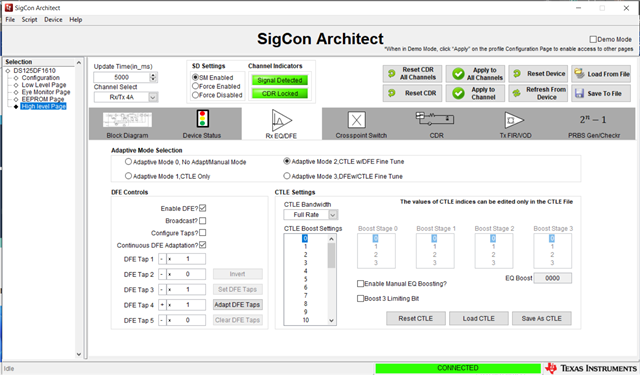Click Apply to All Channels
Image resolution: width=640 pixels, height=375 pixels.
(475, 73)
